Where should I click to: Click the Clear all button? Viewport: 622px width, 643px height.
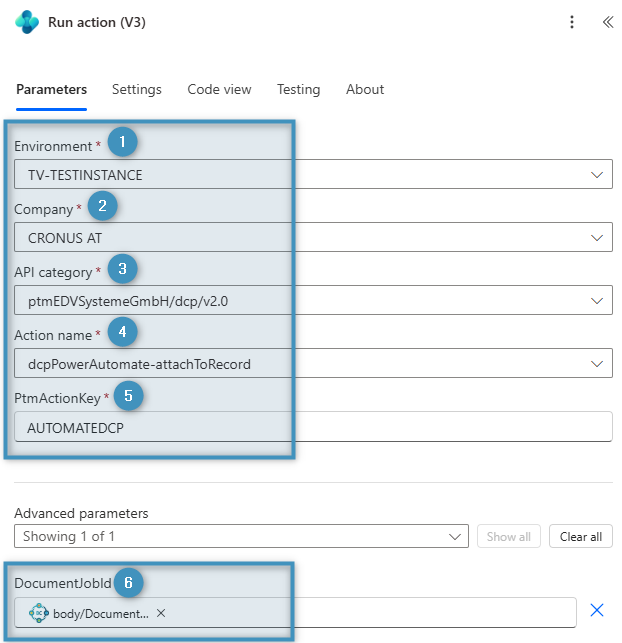pyautogui.click(x=581, y=536)
